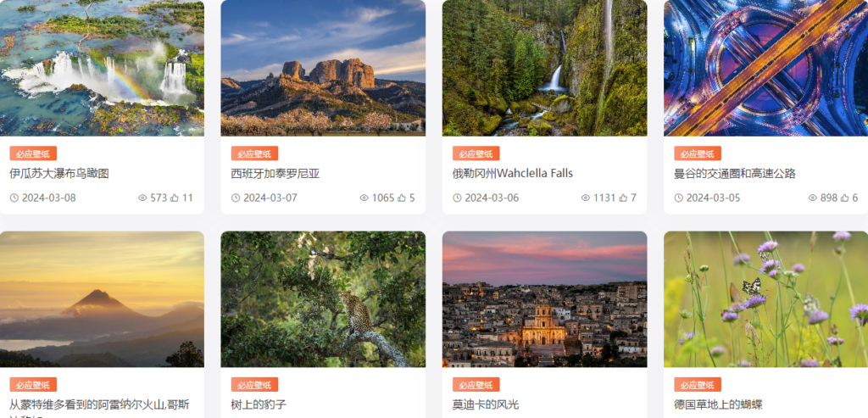Open the 树上的豹子 title link
This screenshot has width=868, height=418.
pyautogui.click(x=259, y=404)
